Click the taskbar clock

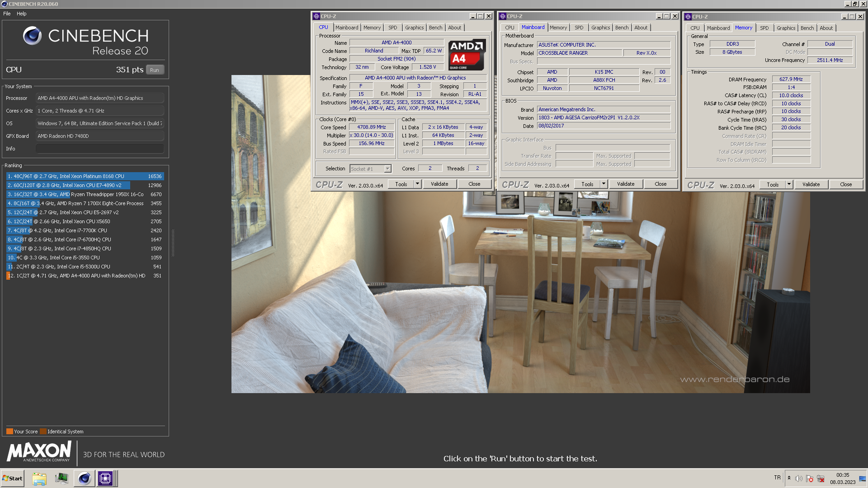pos(843,479)
